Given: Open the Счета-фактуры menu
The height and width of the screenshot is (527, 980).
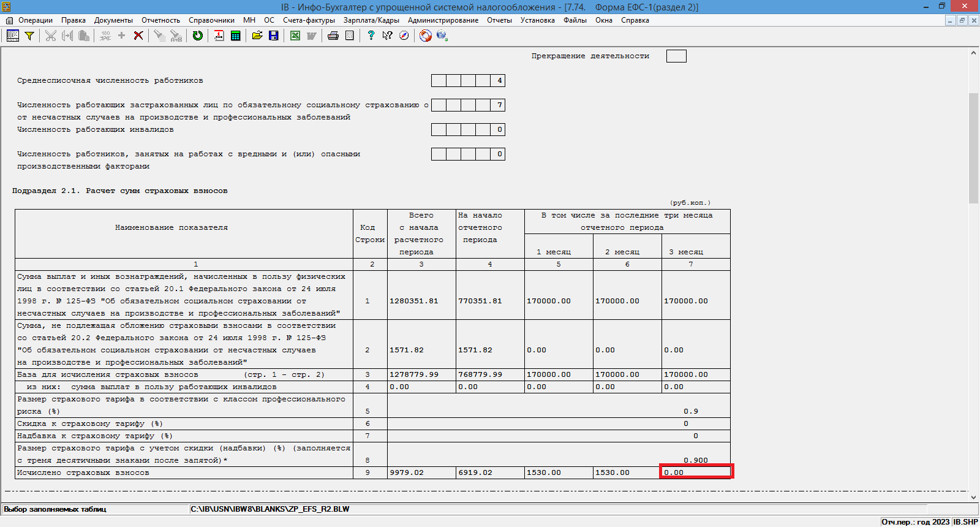Looking at the screenshot, I should coord(309,20).
